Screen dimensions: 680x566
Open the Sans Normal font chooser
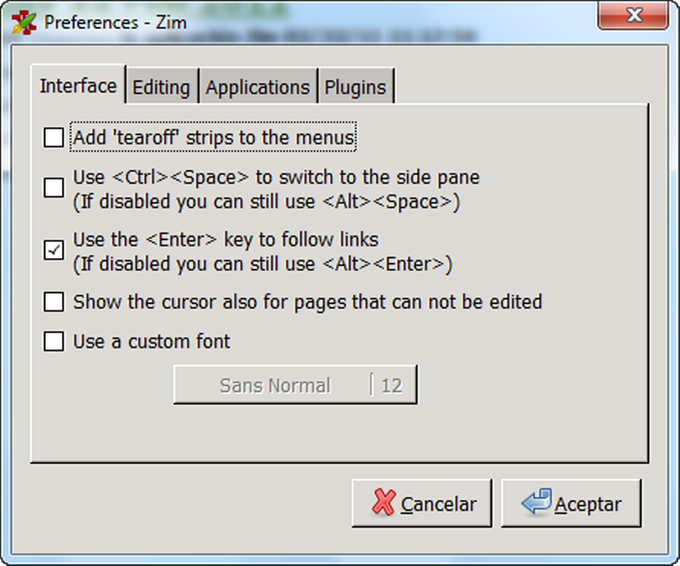pyautogui.click(x=274, y=385)
